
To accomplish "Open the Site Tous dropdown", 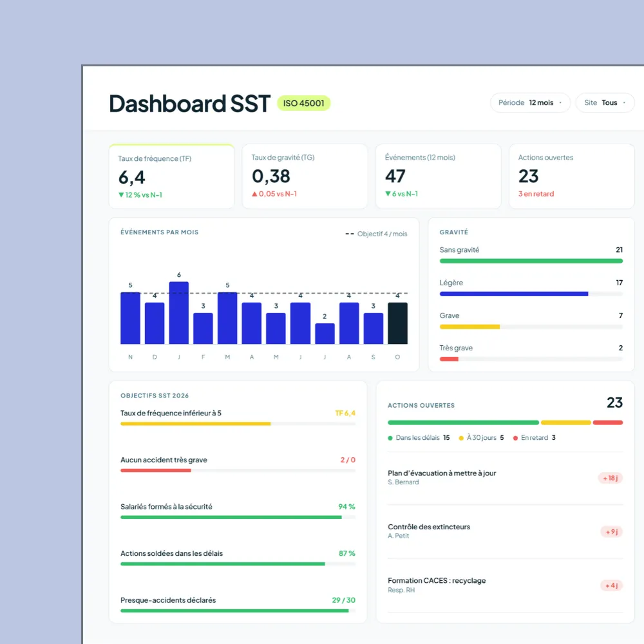I will 605,102.
